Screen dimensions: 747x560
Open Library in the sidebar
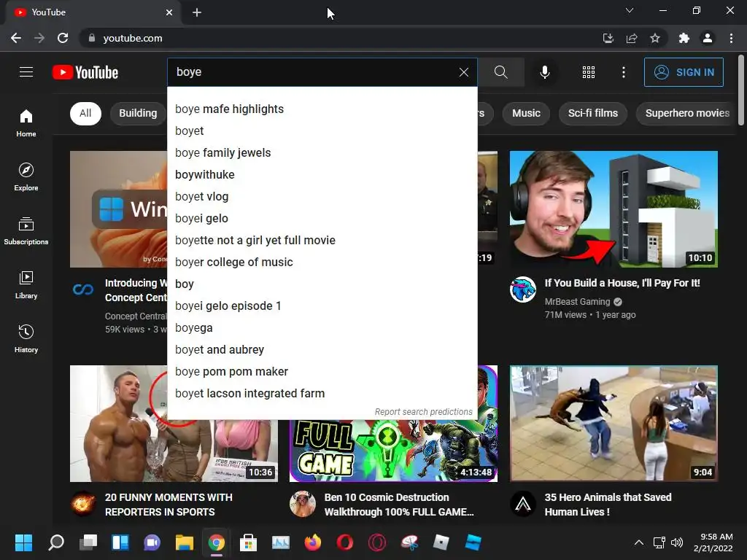click(x=26, y=285)
